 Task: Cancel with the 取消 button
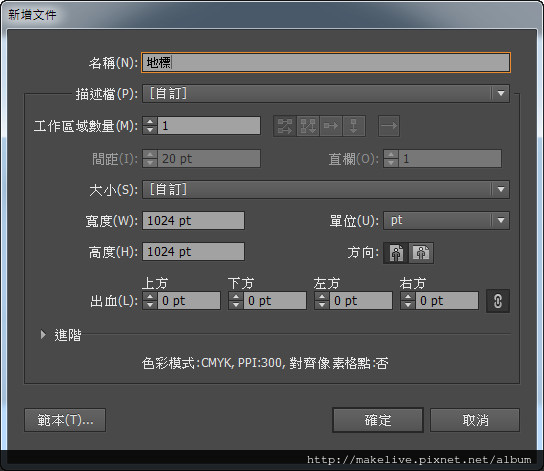(475, 420)
